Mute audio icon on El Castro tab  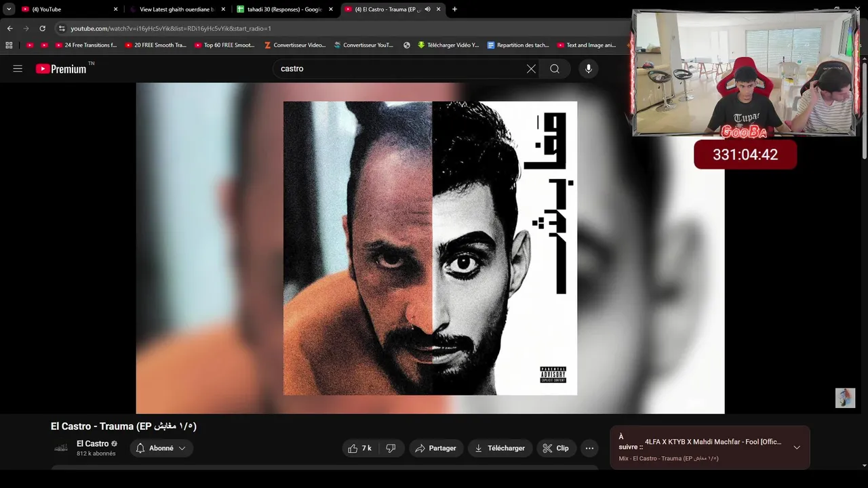point(429,9)
